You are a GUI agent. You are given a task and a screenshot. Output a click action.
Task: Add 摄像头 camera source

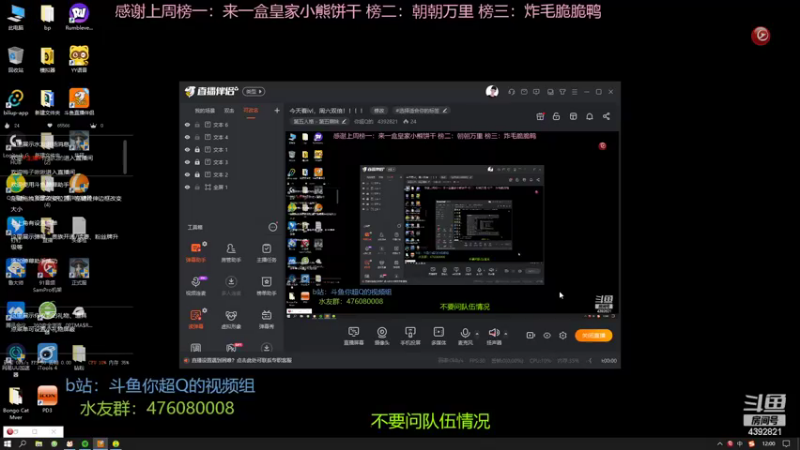point(382,336)
